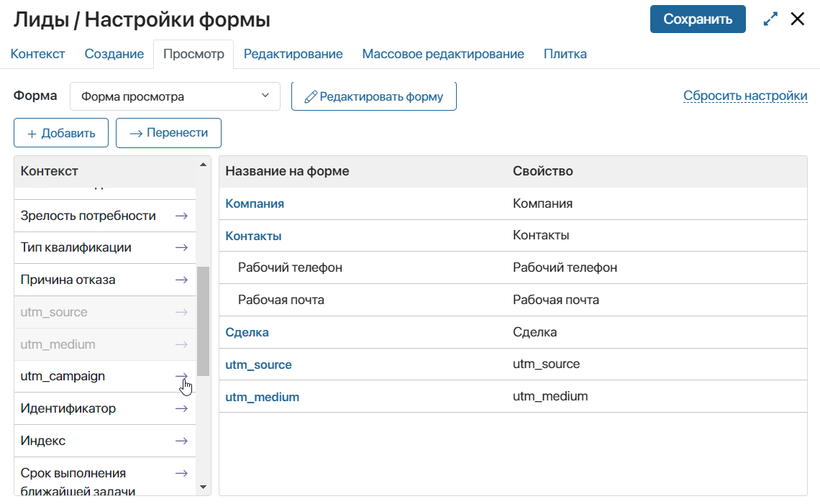Expand the form settings to fullscreen
The height and width of the screenshot is (504, 820).
tap(770, 19)
